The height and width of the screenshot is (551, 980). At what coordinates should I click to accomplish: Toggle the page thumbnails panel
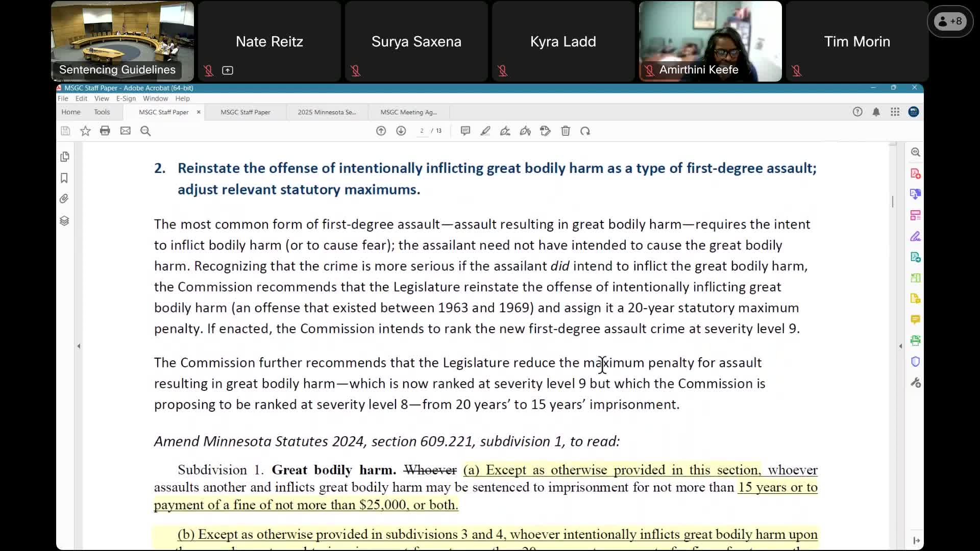[64, 157]
